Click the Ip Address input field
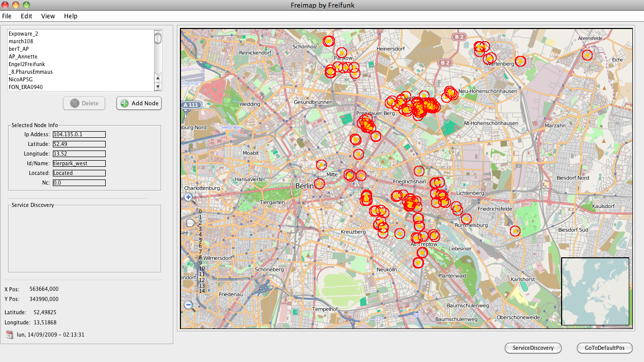Image resolution: width=644 pixels, height=362 pixels. click(x=79, y=134)
